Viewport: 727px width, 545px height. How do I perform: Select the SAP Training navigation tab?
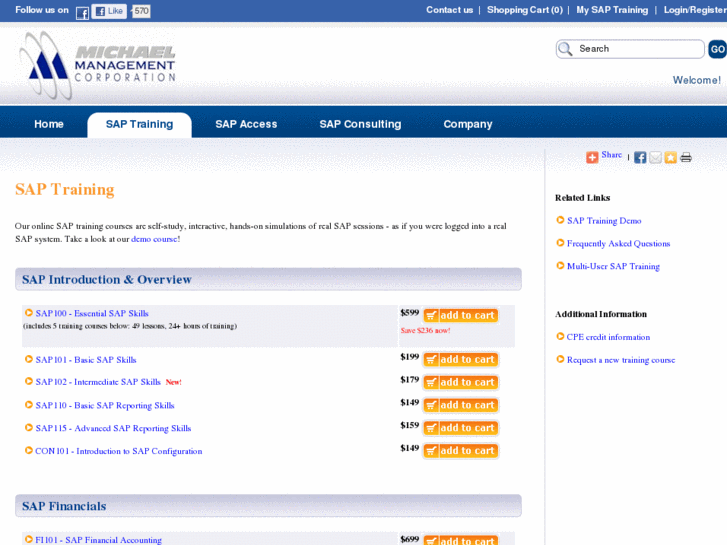[140, 124]
